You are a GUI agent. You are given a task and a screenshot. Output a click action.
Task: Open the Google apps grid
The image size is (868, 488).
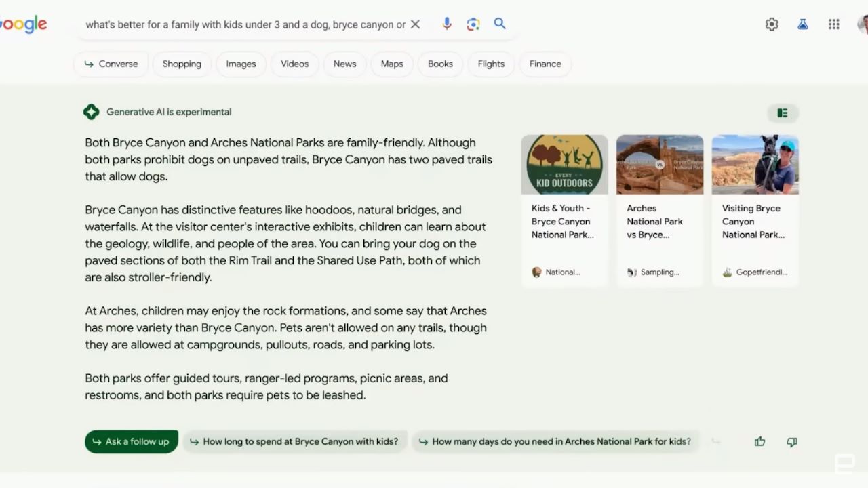(834, 24)
